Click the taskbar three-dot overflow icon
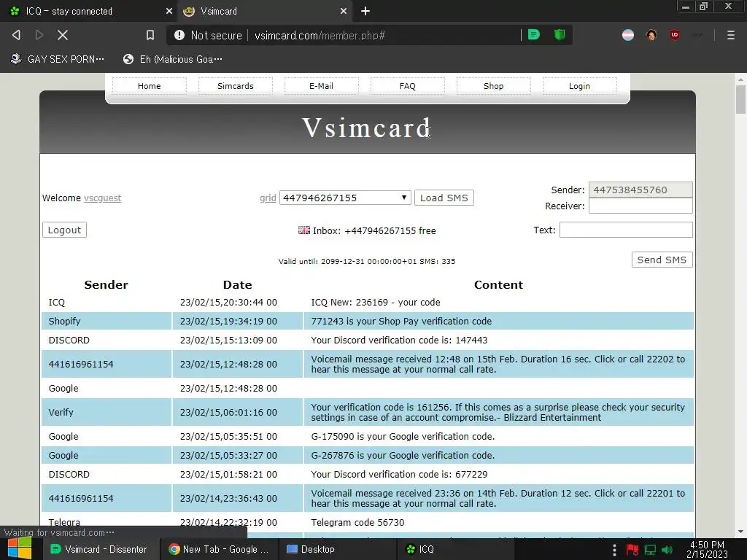This screenshot has height=560, width=747. tap(614, 550)
